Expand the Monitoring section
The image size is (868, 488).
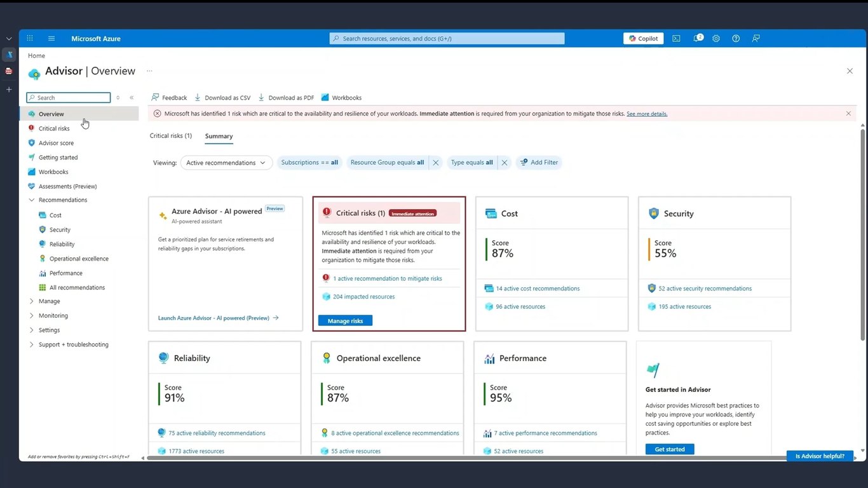pyautogui.click(x=32, y=316)
